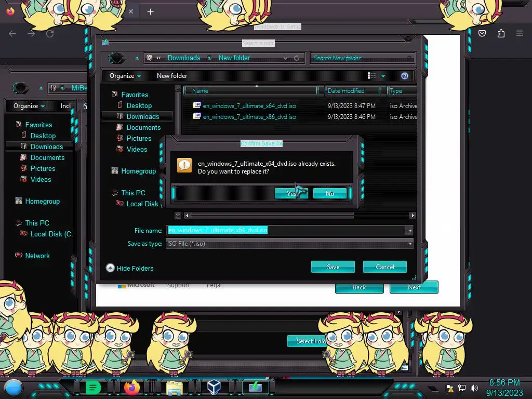The image size is (532, 399).
Task: Open the File name dropdown arrow
Action: coord(410,231)
